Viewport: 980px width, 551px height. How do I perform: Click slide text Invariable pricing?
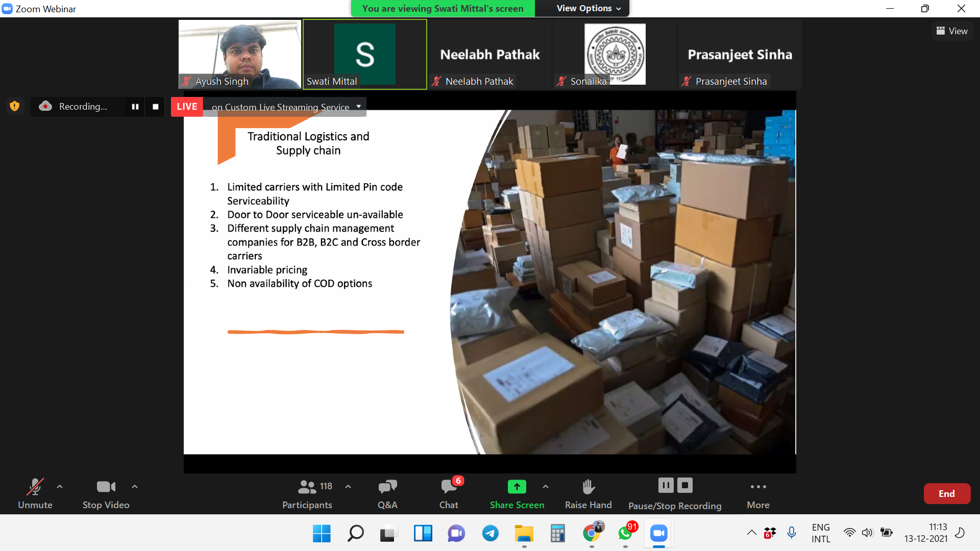pyautogui.click(x=267, y=270)
